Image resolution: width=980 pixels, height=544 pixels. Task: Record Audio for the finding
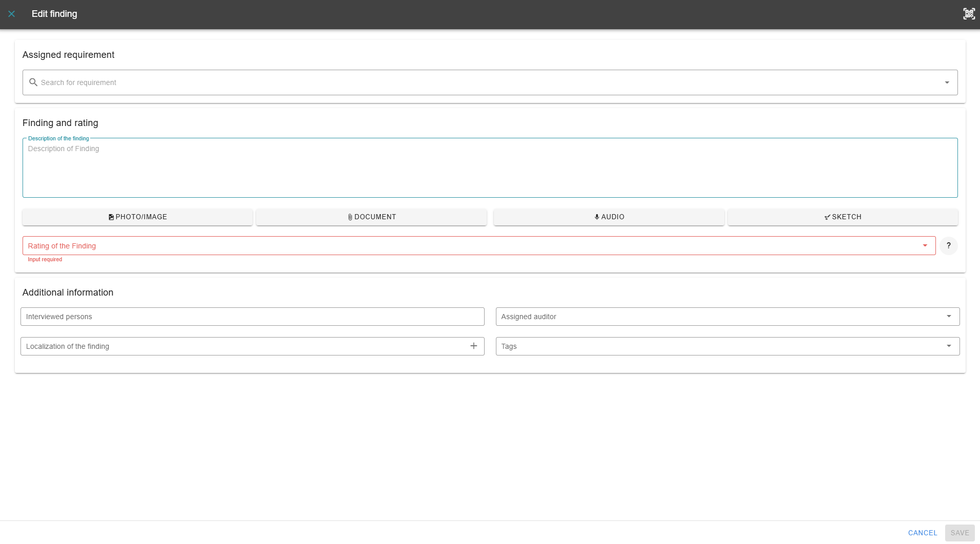(609, 217)
